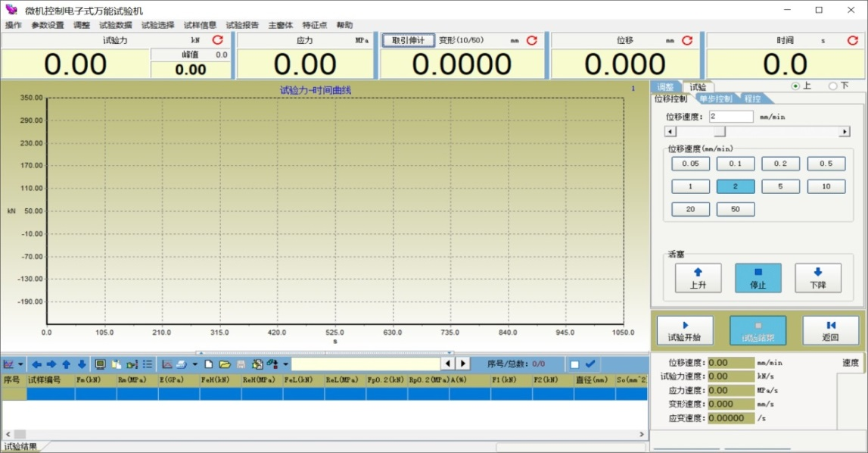Viewport: 868px width, 453px height.
Task: Click the red reset icon beside 时间
Action: point(853,40)
